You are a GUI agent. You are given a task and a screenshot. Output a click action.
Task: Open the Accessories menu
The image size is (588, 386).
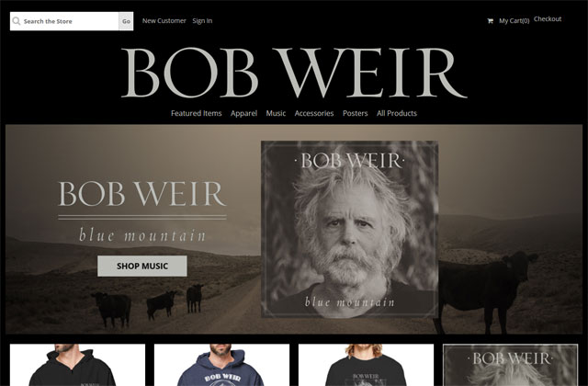pyautogui.click(x=314, y=113)
